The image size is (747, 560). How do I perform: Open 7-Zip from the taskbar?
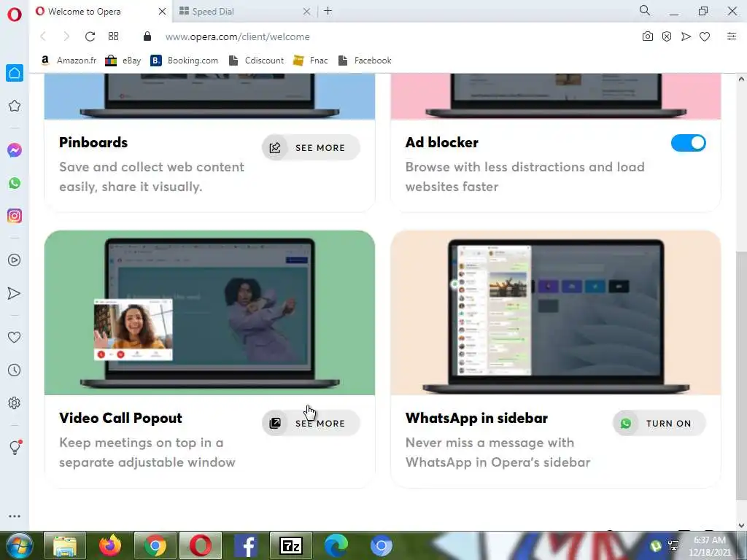(x=290, y=545)
